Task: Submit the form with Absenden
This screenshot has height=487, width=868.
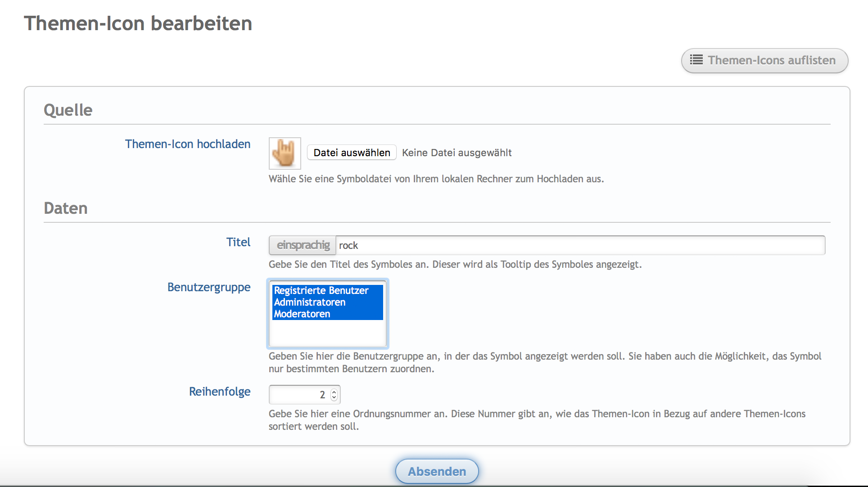Action: [437, 471]
